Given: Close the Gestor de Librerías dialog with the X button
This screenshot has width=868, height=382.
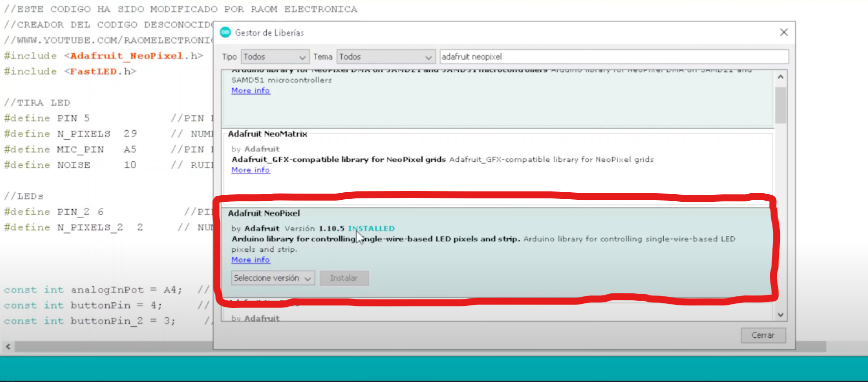Looking at the screenshot, I should click(783, 32).
